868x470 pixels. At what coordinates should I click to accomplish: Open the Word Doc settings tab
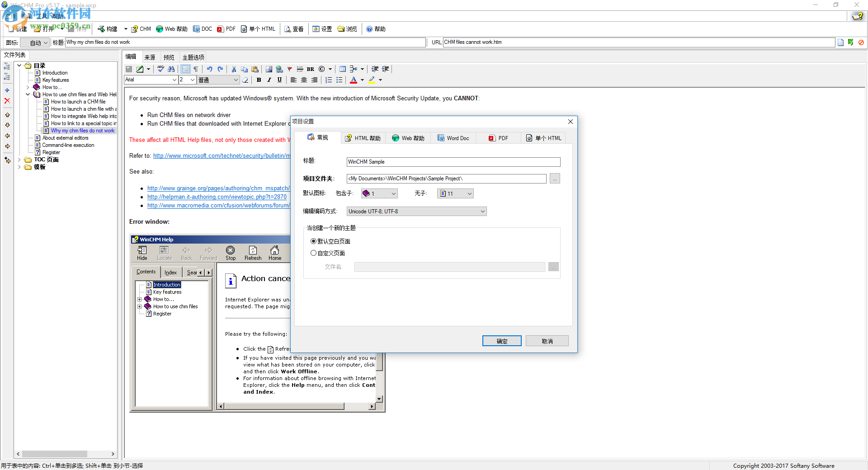pos(453,138)
